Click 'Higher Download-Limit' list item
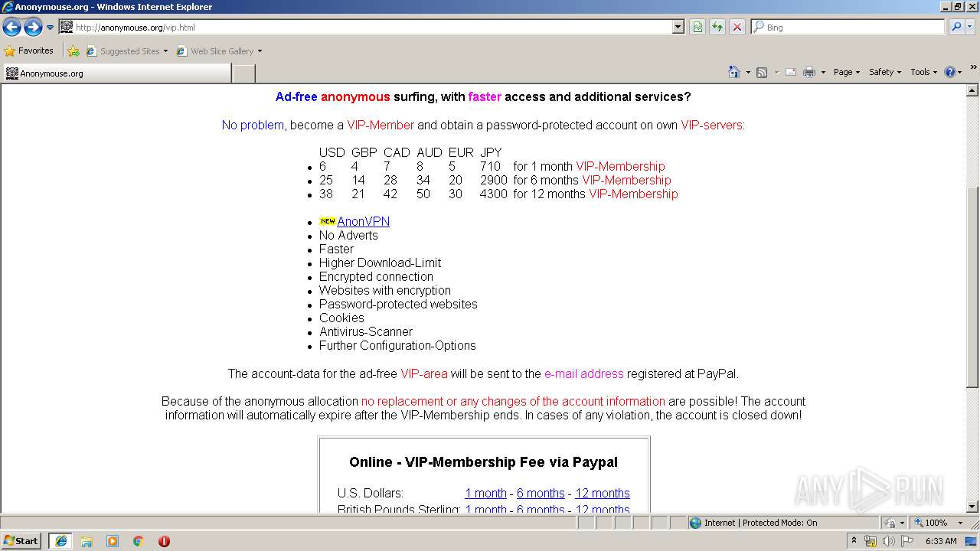This screenshot has width=980, height=551. (x=380, y=262)
